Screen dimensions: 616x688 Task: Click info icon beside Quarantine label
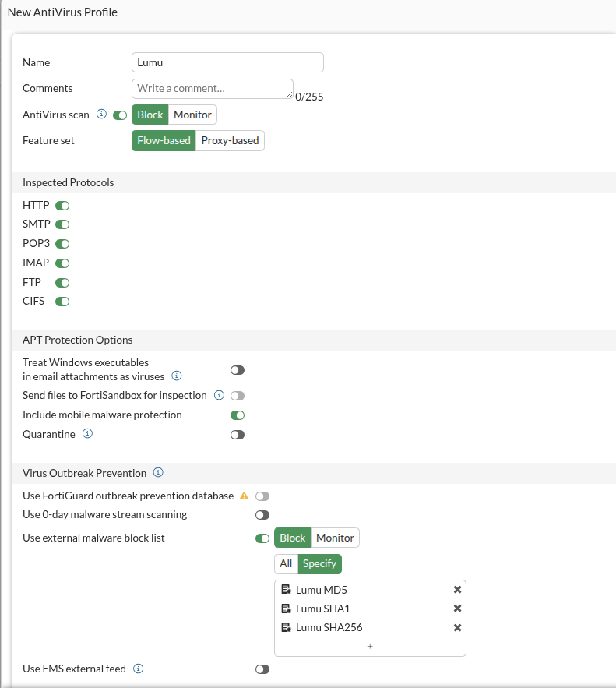pyautogui.click(x=87, y=434)
